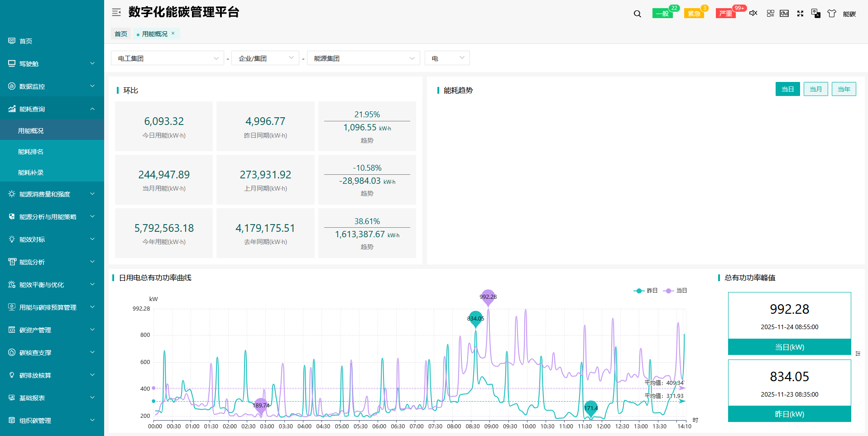Switch language via the translate icon
868x436 pixels.
(816, 14)
